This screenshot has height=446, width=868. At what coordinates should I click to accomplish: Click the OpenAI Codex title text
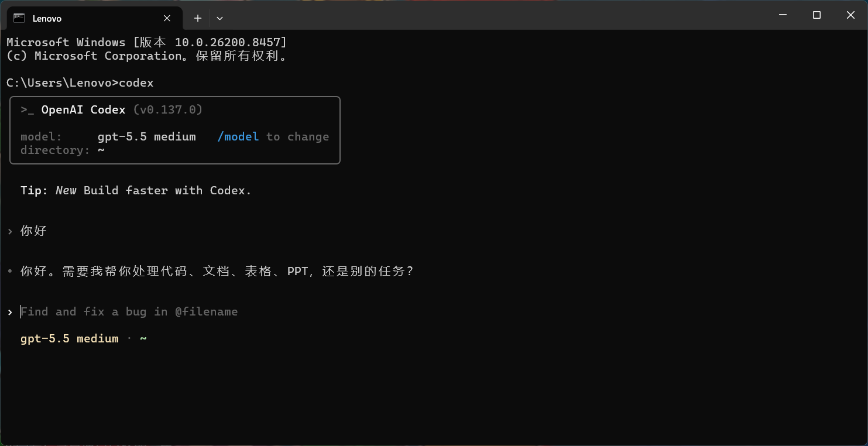pyautogui.click(x=83, y=110)
